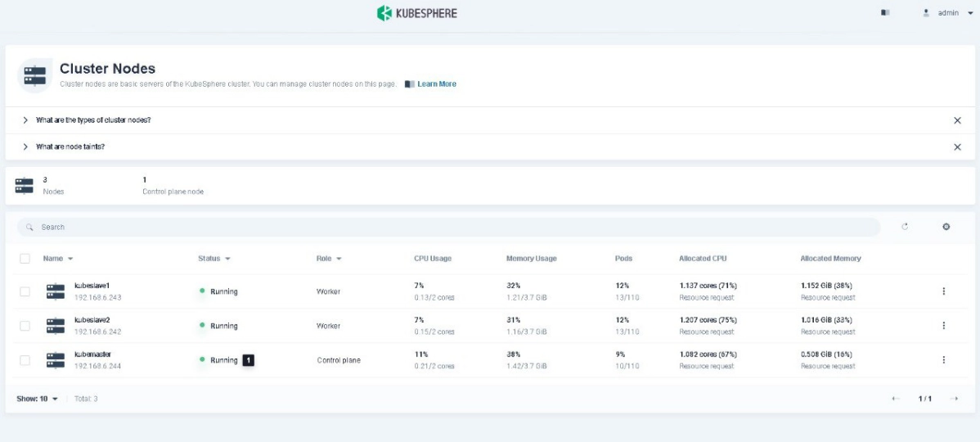Open the documentation book icon near admin
The height and width of the screenshot is (442, 980).
click(885, 12)
